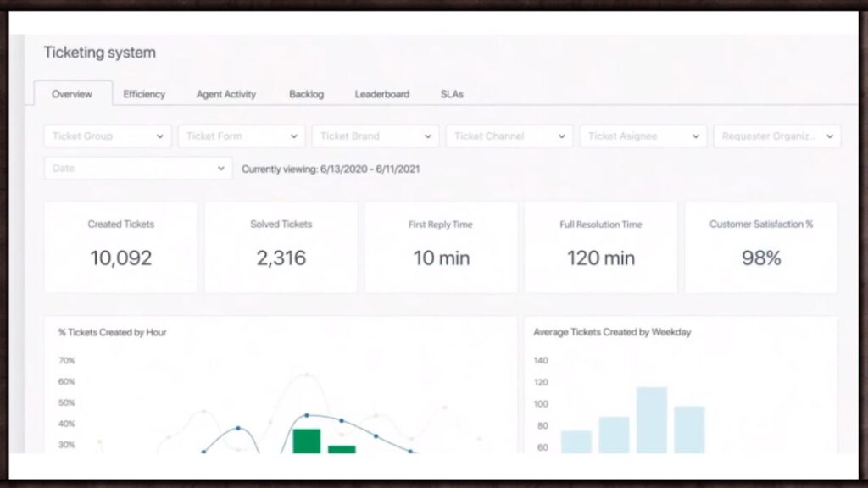Image resolution: width=868 pixels, height=488 pixels.
Task: Expand the Ticket Group dropdown
Action: pyautogui.click(x=108, y=136)
